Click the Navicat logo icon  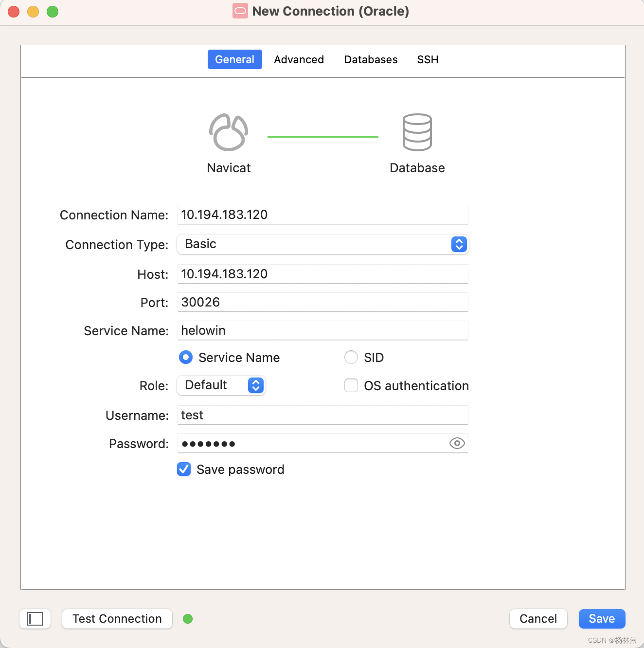click(x=228, y=132)
